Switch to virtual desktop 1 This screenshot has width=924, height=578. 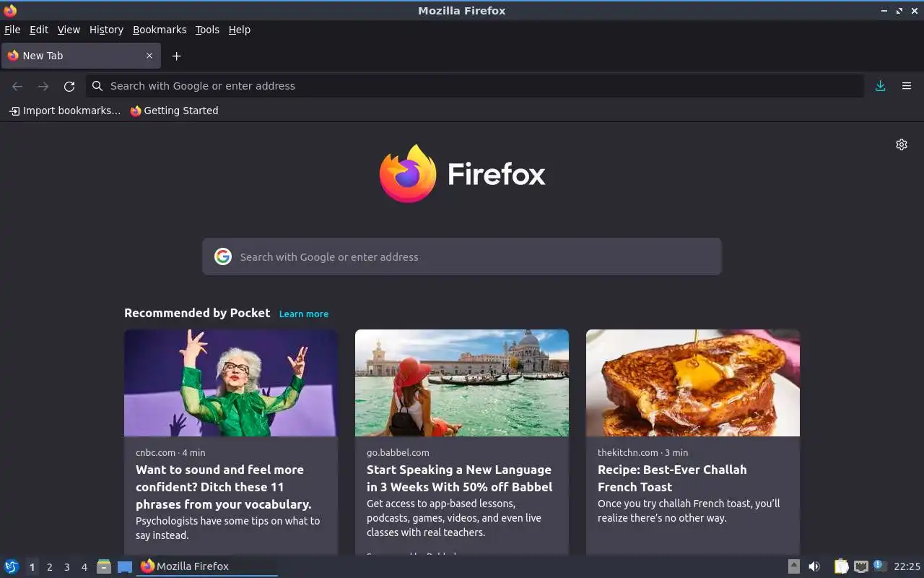click(x=32, y=567)
